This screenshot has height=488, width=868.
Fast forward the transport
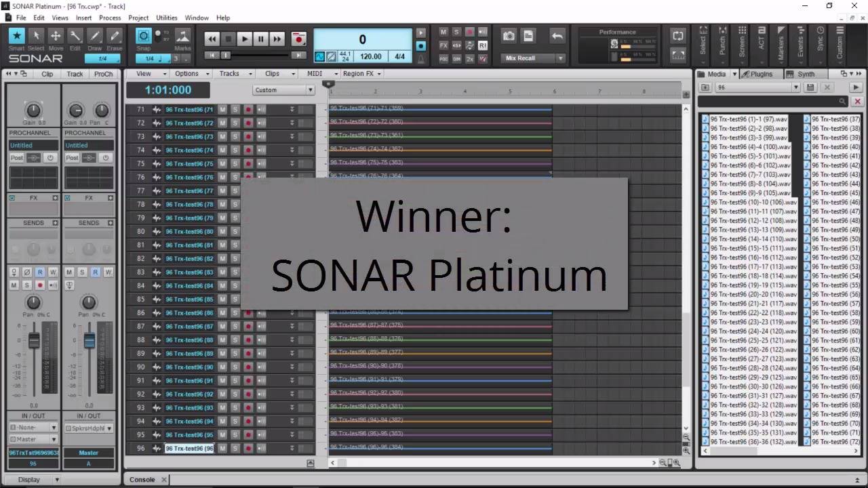point(277,39)
